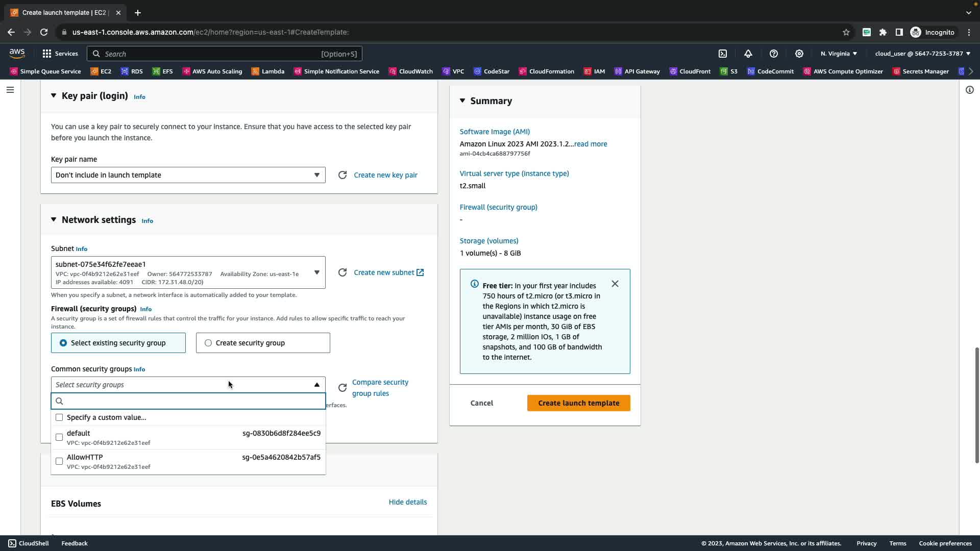
Task: Refresh the key pair list
Action: [x=342, y=175]
